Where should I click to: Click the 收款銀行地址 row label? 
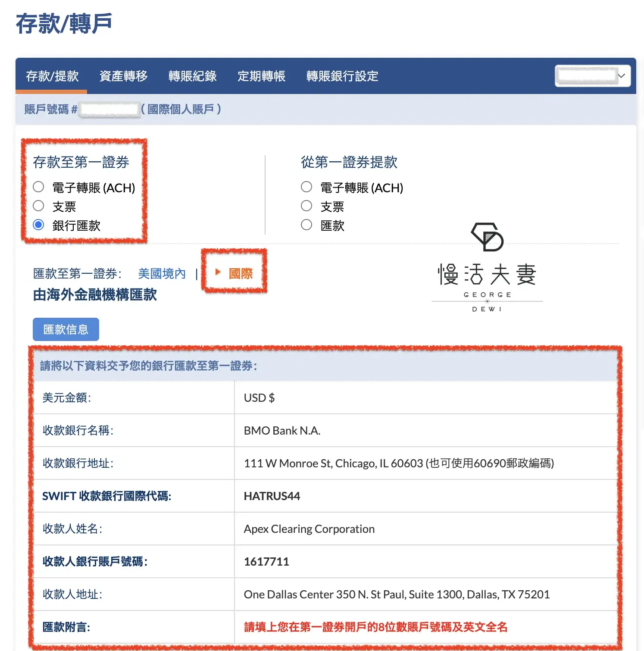click(x=78, y=463)
